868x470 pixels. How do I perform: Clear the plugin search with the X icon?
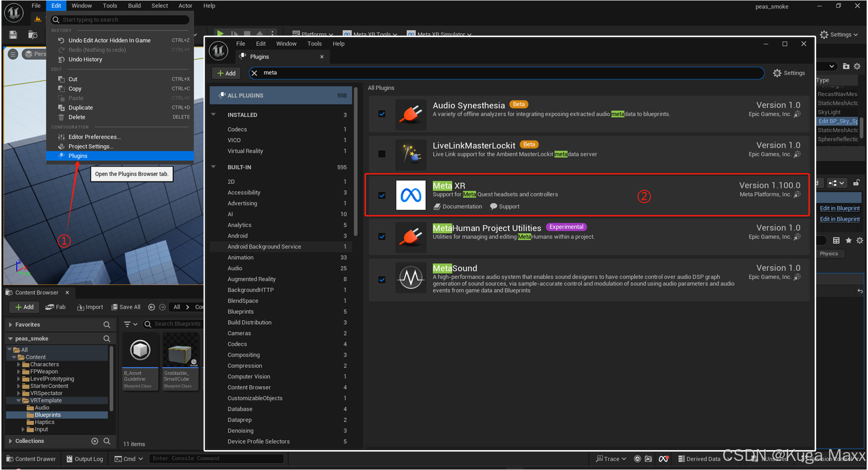click(254, 73)
